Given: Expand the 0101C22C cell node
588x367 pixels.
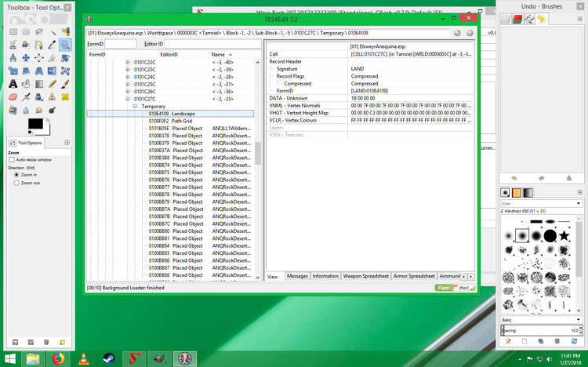Looking at the screenshot, I should (x=128, y=62).
